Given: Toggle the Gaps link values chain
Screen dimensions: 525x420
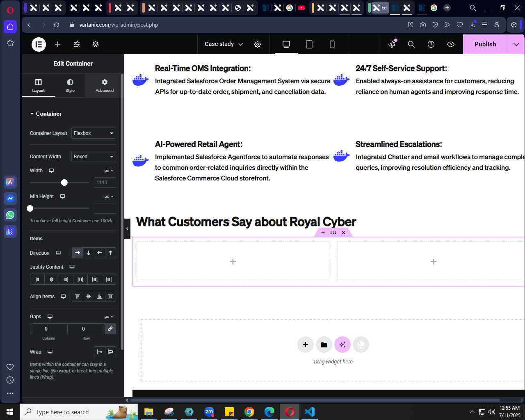Looking at the screenshot, I should 110,329.
